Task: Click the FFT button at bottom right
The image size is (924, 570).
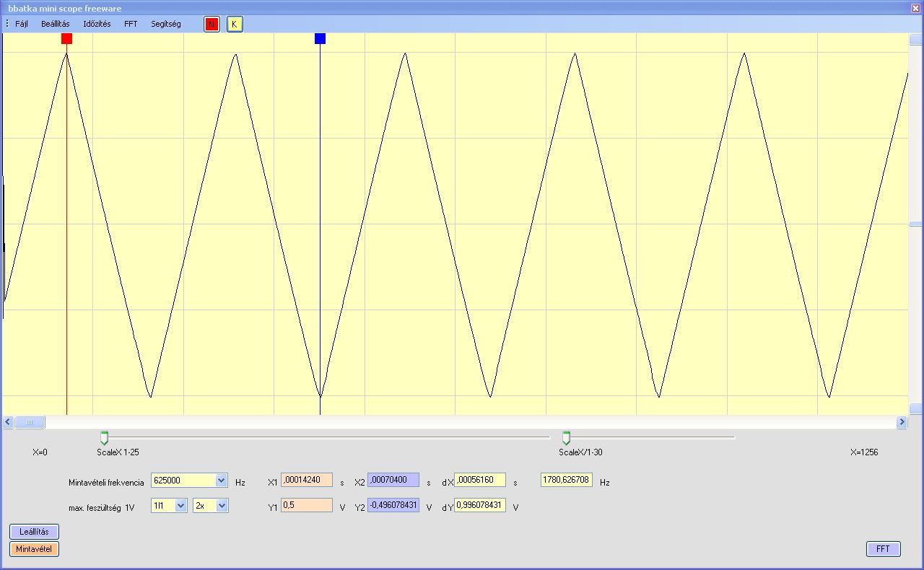Action: pyautogui.click(x=883, y=549)
